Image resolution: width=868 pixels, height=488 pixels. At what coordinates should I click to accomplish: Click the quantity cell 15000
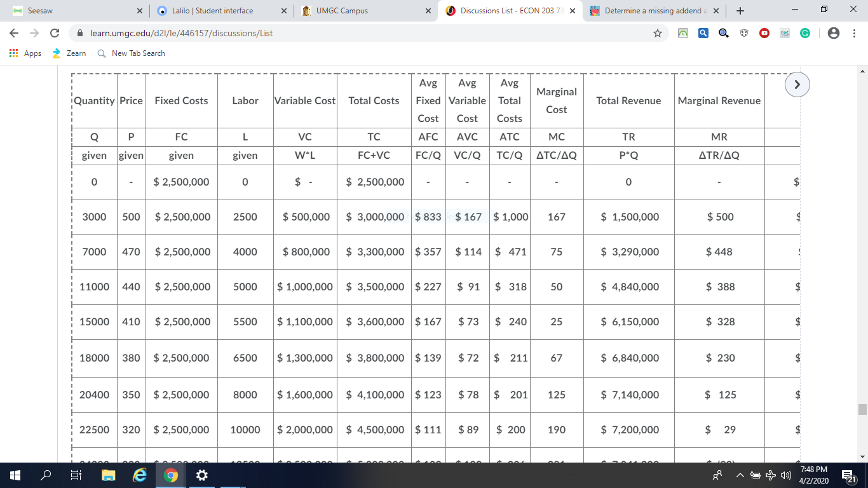tap(94, 322)
